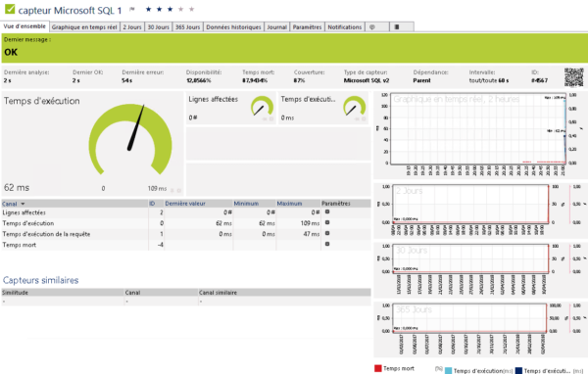588x374 pixels.
Task: Open settings for Lignes affectées channel
Action: coord(327,211)
